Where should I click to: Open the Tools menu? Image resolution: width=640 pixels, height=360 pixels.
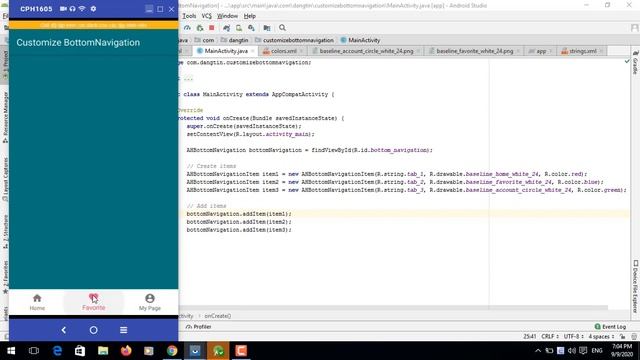point(189,16)
